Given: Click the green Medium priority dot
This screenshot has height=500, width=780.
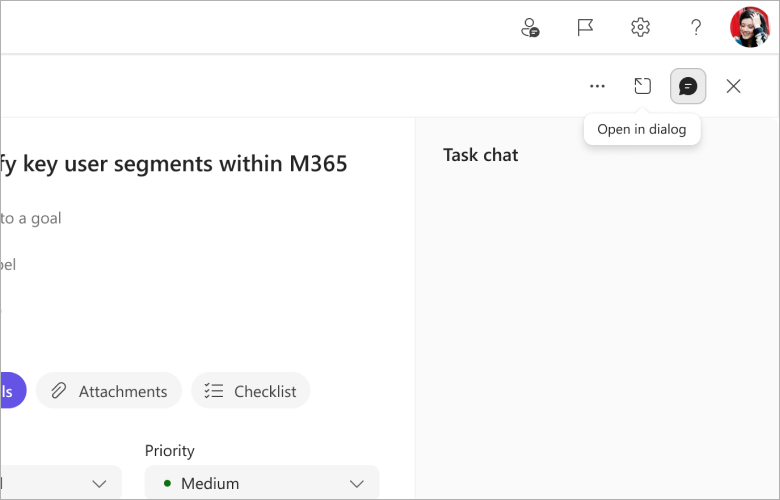Looking at the screenshot, I should click(167, 483).
